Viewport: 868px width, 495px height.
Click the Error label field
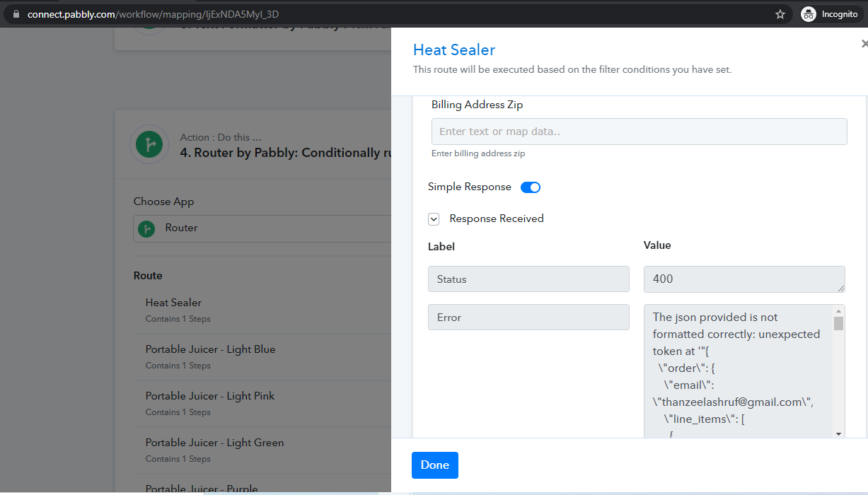point(528,318)
